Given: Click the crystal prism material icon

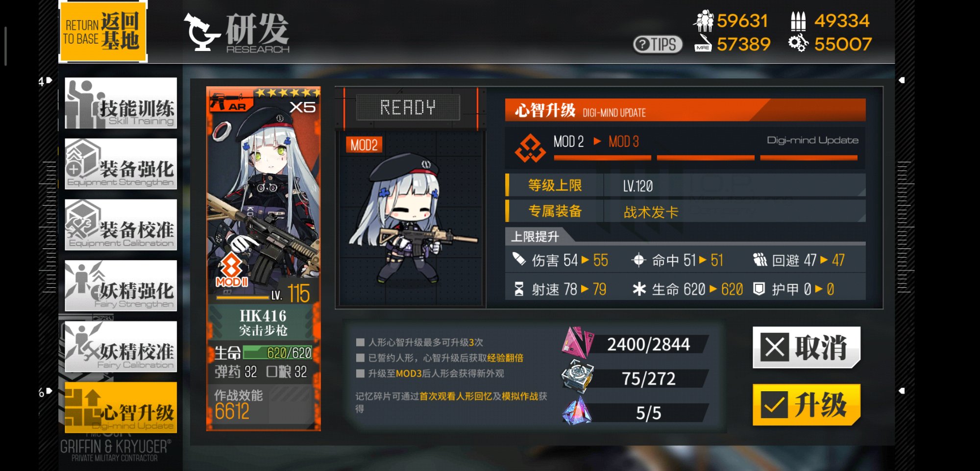Looking at the screenshot, I should pos(577,411).
